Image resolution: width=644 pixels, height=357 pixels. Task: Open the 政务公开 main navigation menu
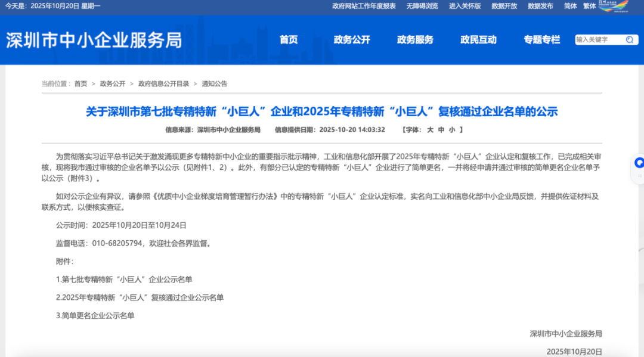click(352, 40)
